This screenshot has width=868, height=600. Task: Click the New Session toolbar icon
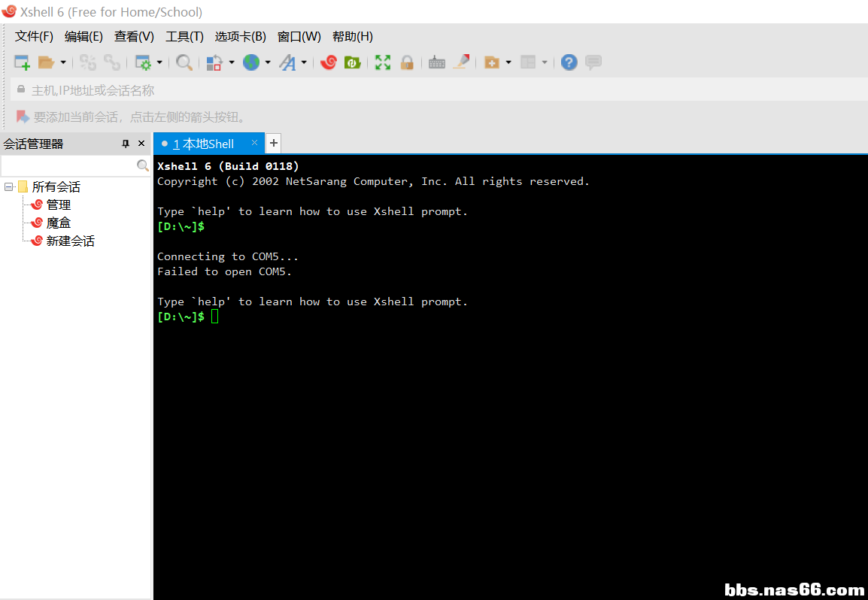22,62
